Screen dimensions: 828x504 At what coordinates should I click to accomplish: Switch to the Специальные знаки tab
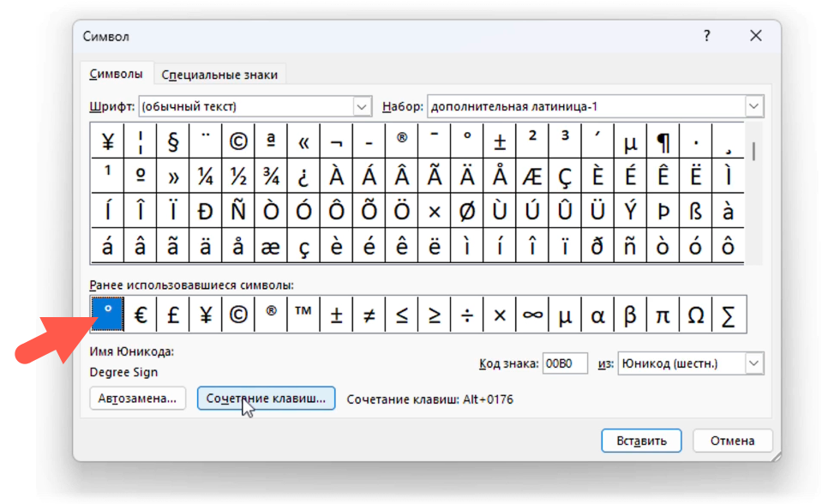coord(219,75)
